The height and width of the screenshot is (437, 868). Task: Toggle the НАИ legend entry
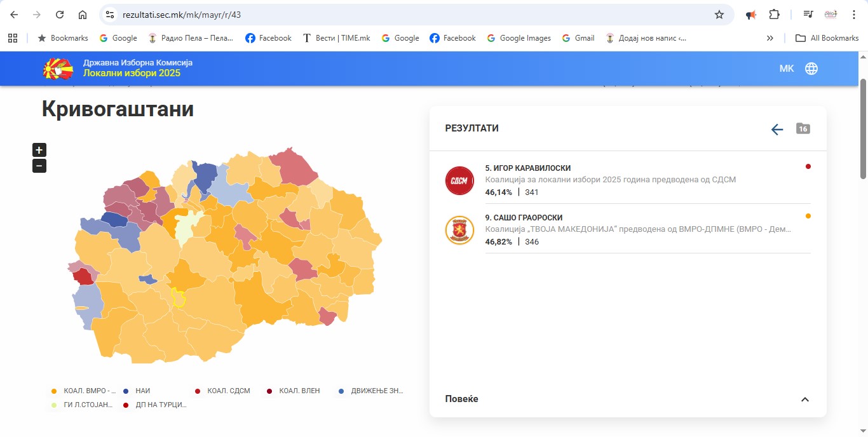142,391
